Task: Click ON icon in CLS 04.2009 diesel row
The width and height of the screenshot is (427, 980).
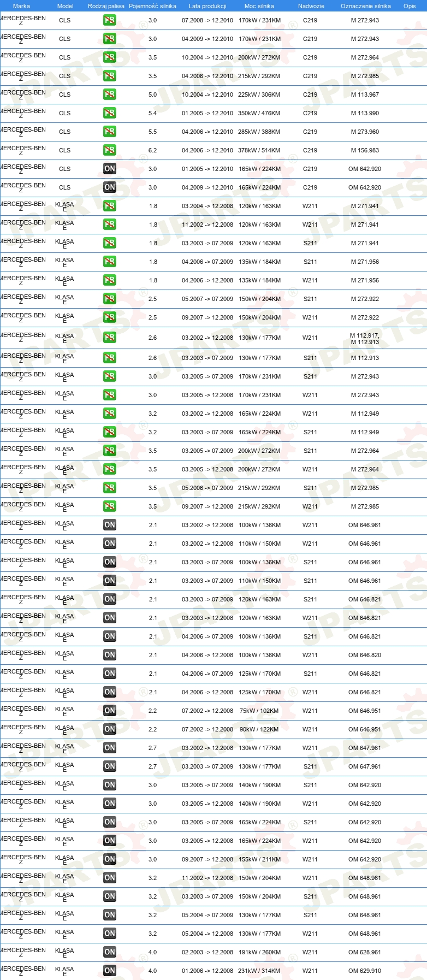Action: pyautogui.click(x=109, y=187)
